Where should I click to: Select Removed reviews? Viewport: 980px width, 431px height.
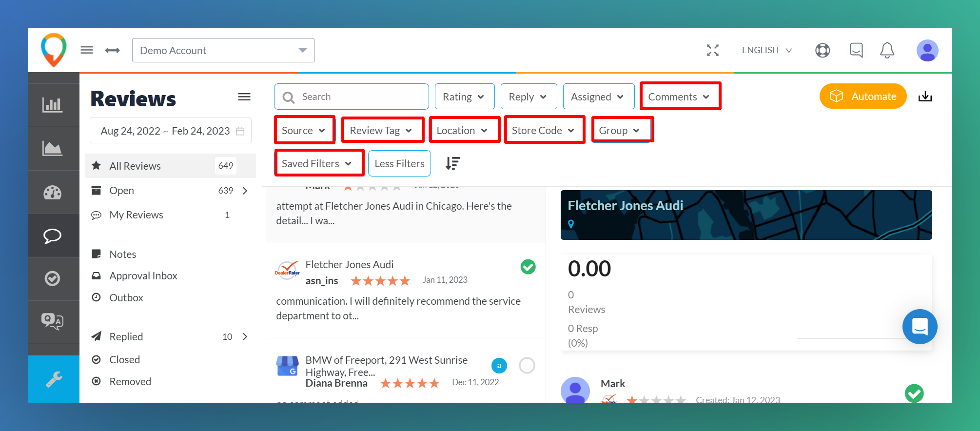130,381
